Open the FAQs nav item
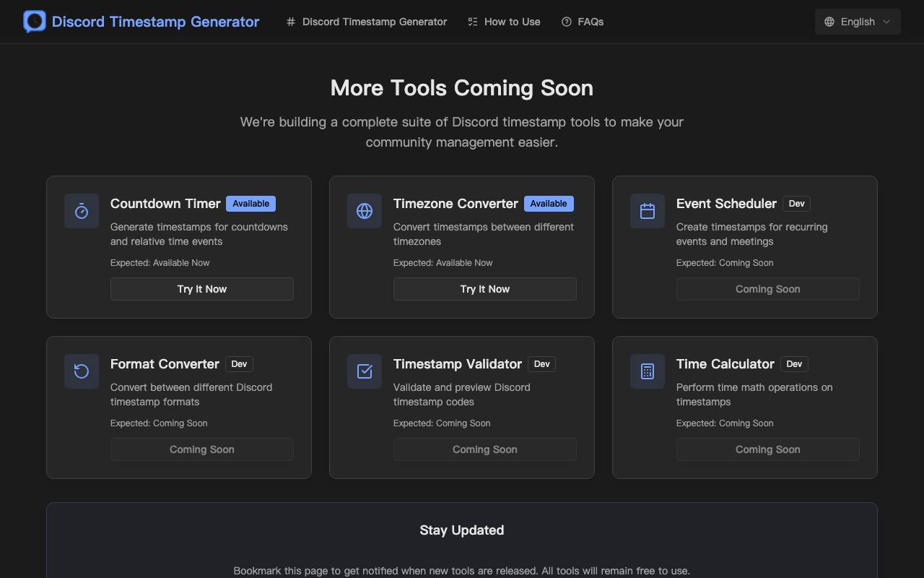 click(x=583, y=22)
